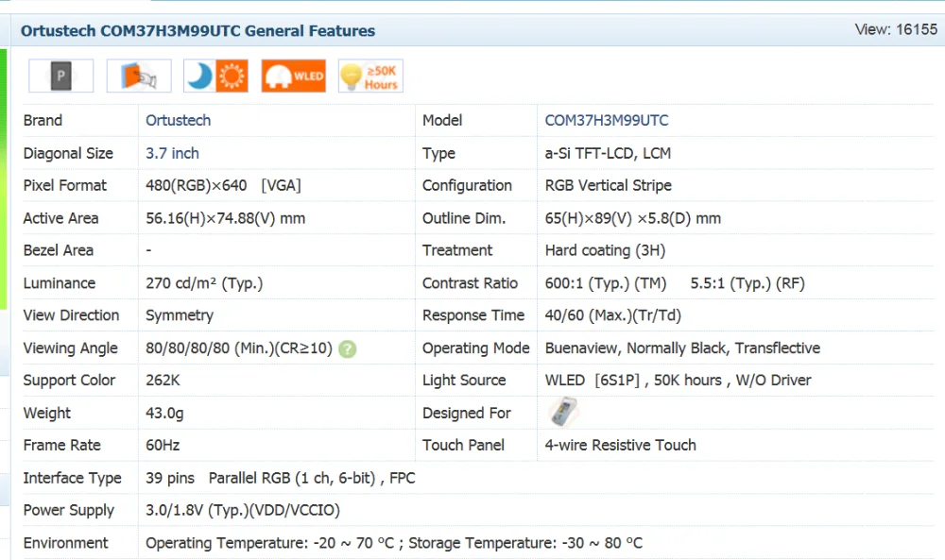
Task: Click the 3.0/1.8V (Typ.)(VDD/VCCIO) power supply value
Action: coord(243,510)
